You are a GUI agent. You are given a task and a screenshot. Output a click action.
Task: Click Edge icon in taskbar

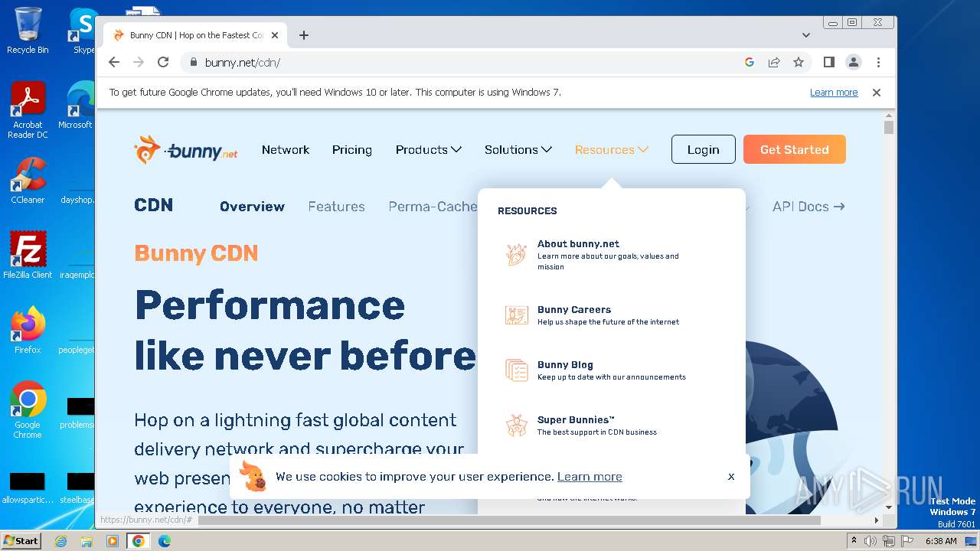164,541
